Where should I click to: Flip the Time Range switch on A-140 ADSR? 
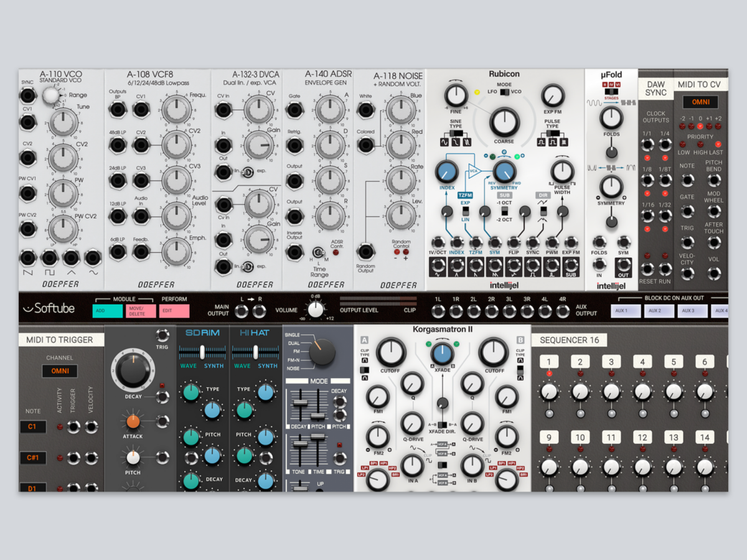(x=319, y=253)
